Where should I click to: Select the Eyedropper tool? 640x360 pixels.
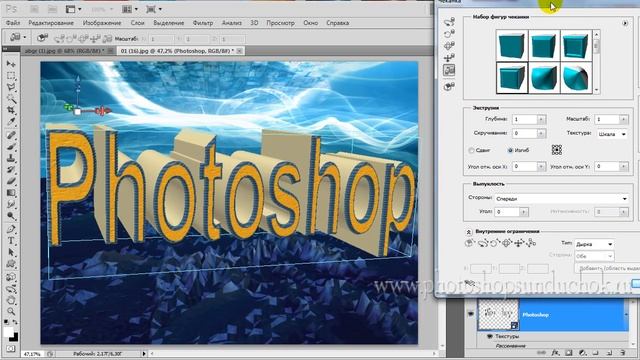[11, 122]
